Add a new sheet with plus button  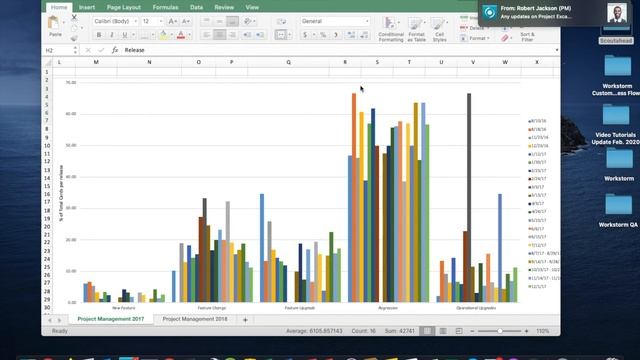245,320
